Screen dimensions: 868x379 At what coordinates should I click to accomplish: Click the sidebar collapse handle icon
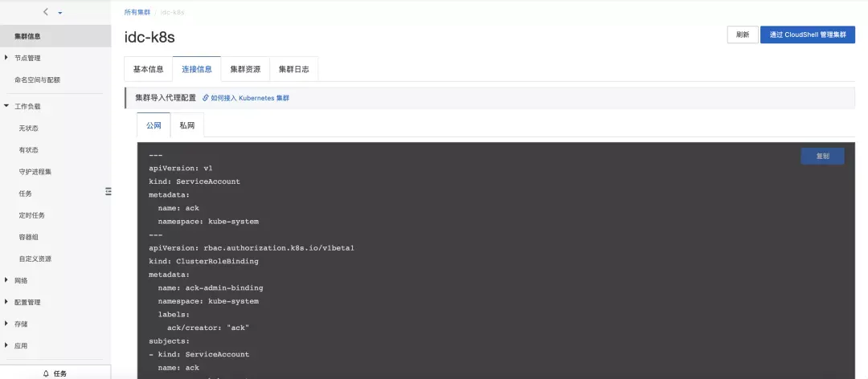click(x=108, y=191)
